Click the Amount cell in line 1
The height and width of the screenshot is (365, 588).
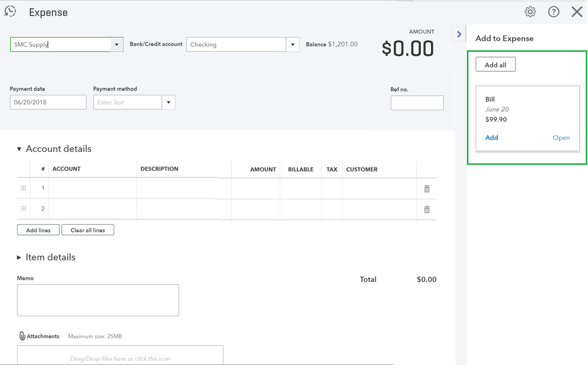tap(256, 188)
